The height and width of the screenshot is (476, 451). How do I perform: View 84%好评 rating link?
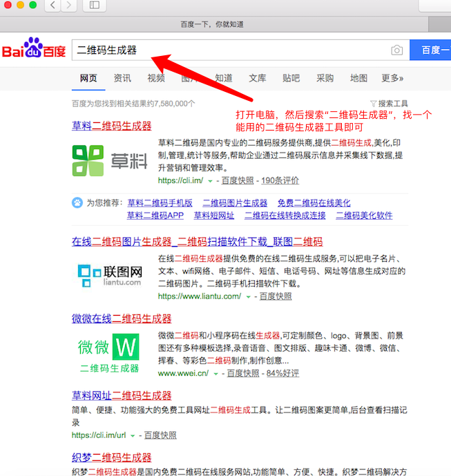[283, 373]
